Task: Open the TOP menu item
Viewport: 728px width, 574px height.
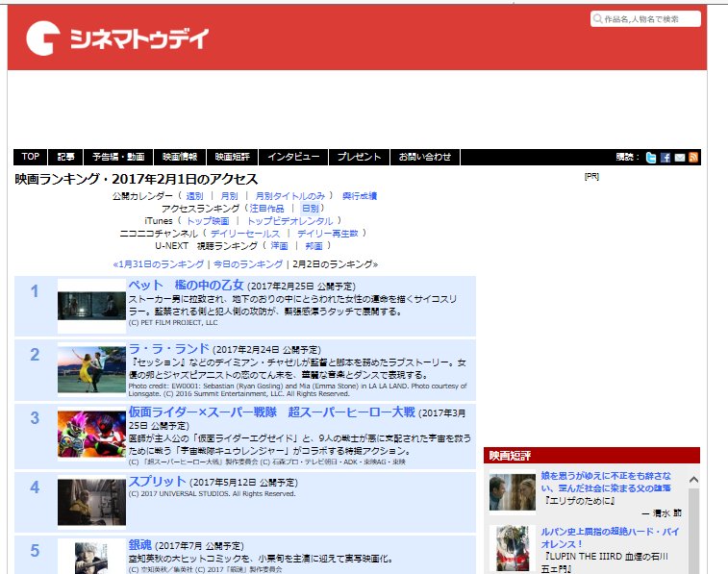Action: pyautogui.click(x=31, y=157)
